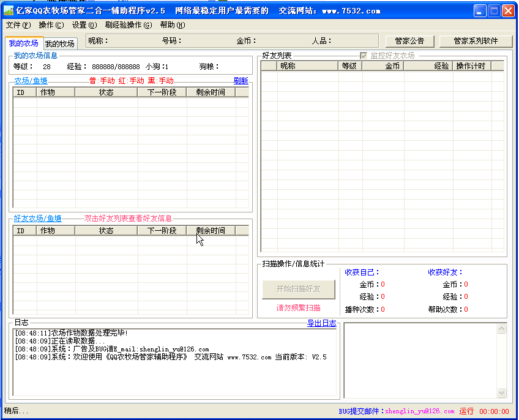Click 下一阶段 header in my farm table

[x=162, y=92]
